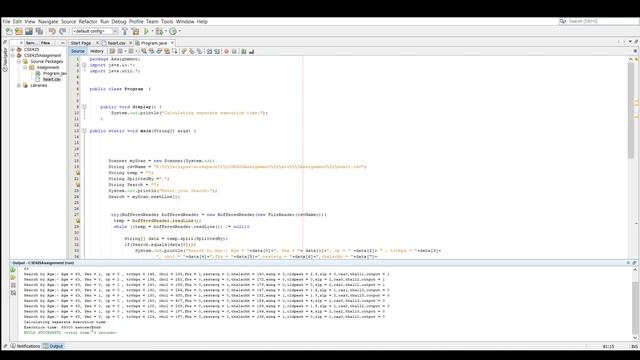The width and height of the screenshot is (640, 360).
Task: Click the Comment lines icon
Action: (x=244, y=51)
